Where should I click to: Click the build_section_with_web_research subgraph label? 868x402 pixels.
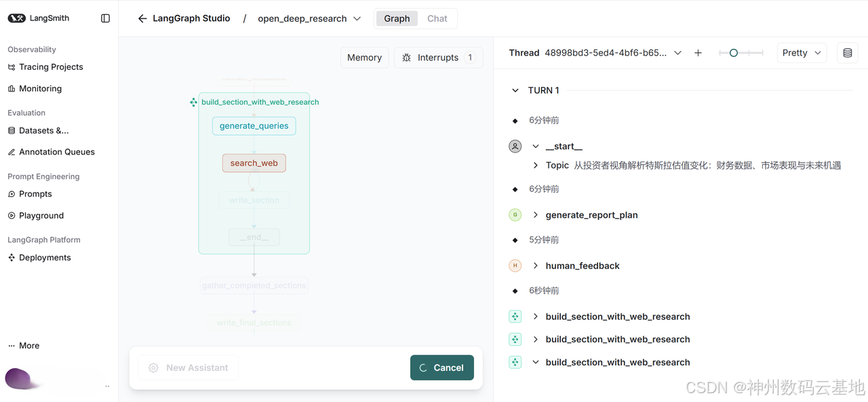(260, 102)
